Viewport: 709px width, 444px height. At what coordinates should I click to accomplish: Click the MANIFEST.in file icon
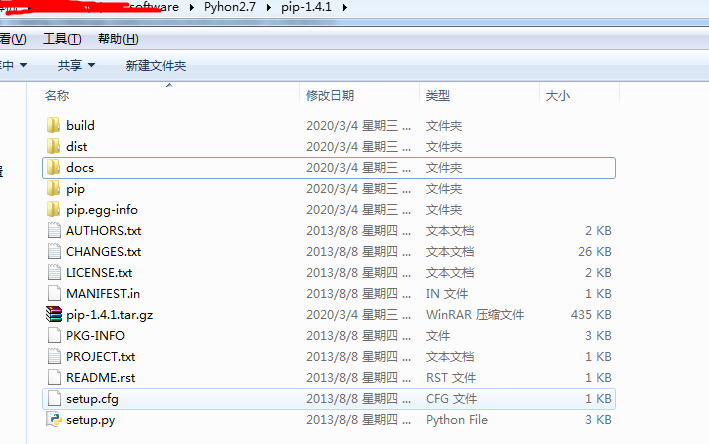click(x=54, y=294)
